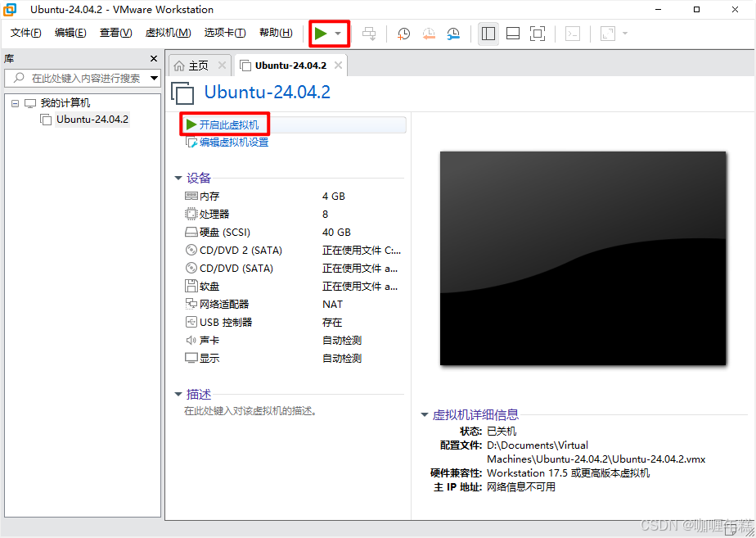Click the 内存 memory device row
Image resolution: width=756 pixels, height=538 pixels.
(293, 196)
